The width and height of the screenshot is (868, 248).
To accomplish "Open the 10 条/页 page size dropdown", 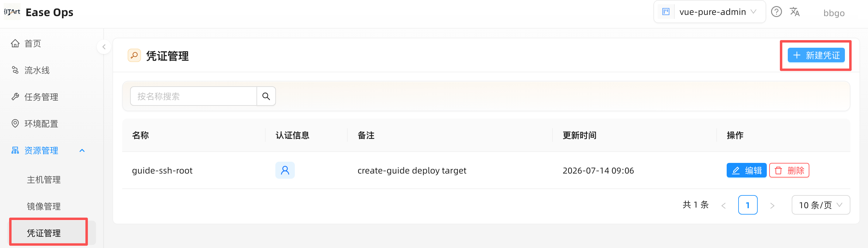I will [x=821, y=205].
